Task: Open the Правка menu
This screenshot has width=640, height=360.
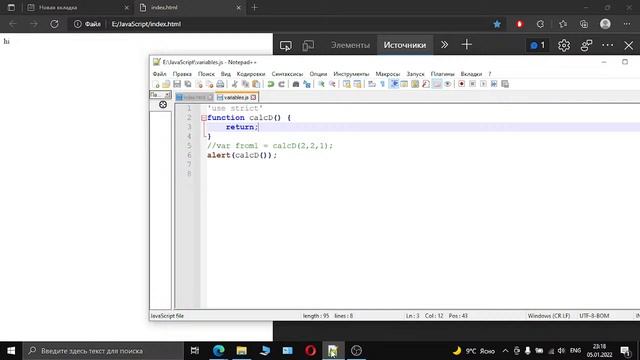Action: tap(182, 74)
